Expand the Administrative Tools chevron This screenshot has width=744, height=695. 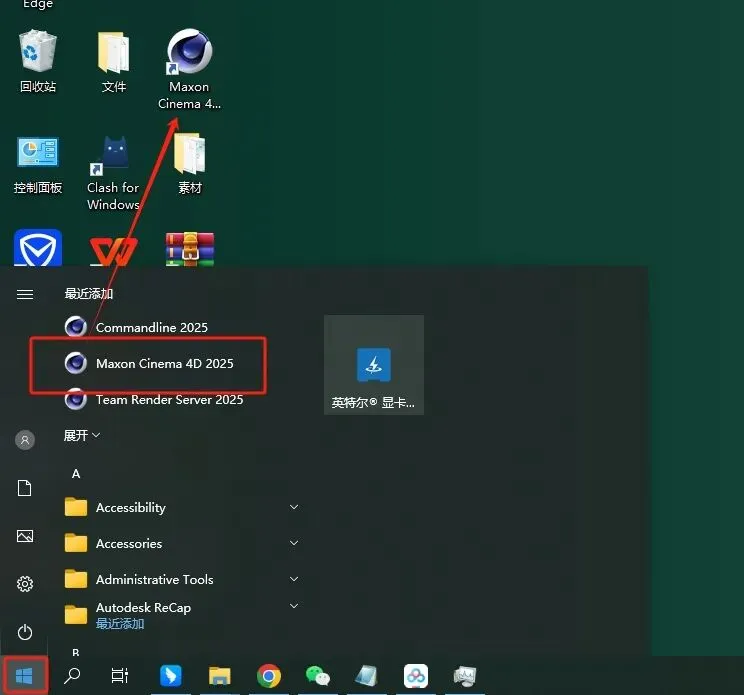(x=294, y=579)
